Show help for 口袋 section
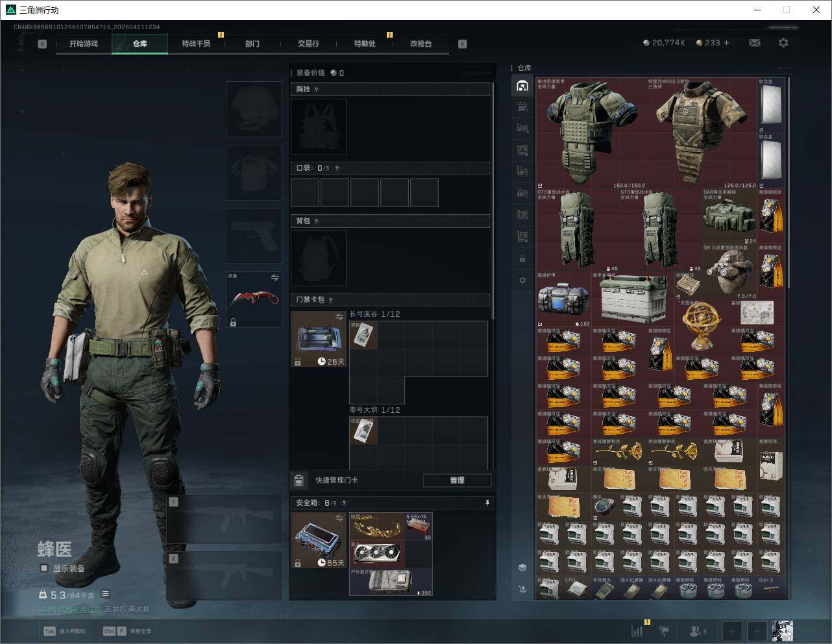This screenshot has width=832, height=644. point(337,168)
